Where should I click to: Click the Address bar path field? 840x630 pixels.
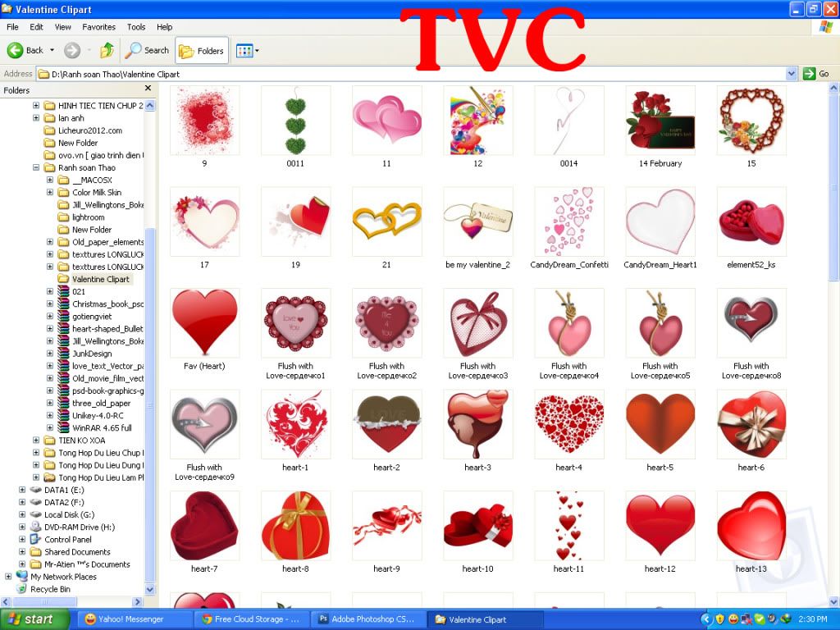(x=412, y=74)
